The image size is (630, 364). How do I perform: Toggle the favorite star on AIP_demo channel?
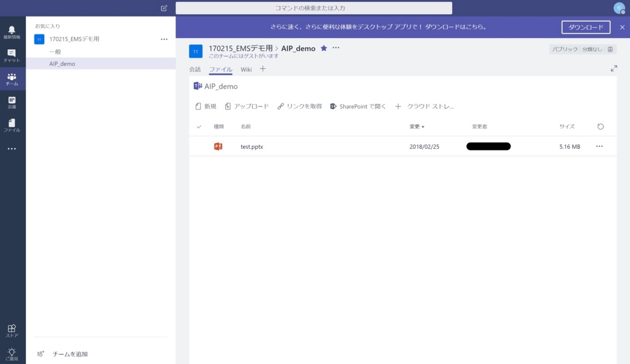pos(324,47)
